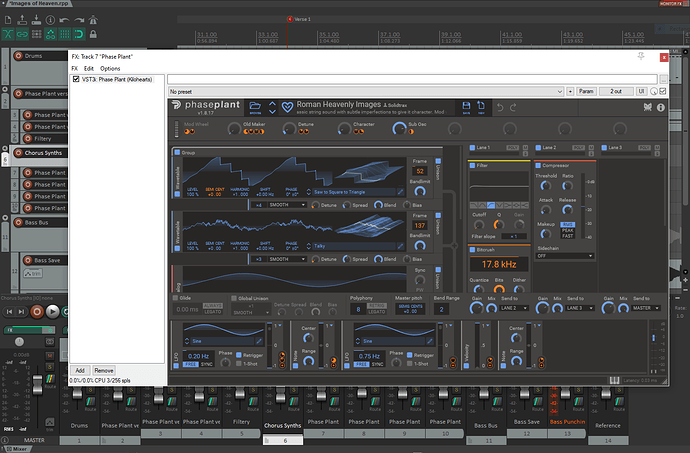Enable 1-Shot on 0.75 Hz LFO
The height and width of the screenshot is (453, 690).
click(410, 364)
